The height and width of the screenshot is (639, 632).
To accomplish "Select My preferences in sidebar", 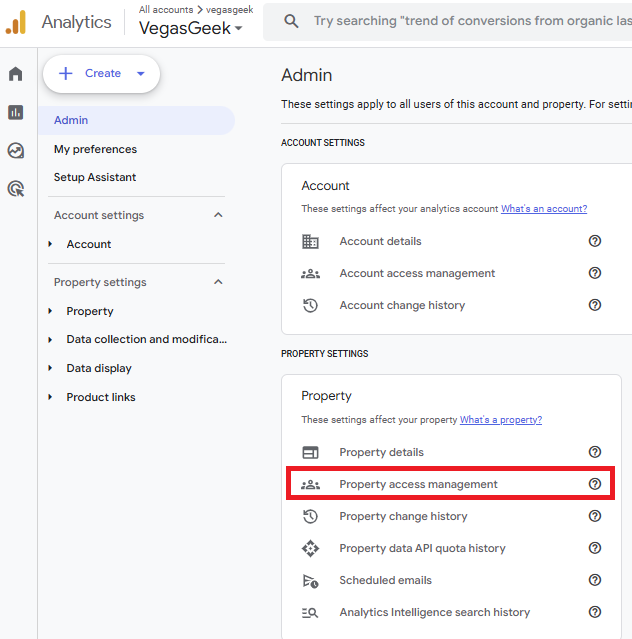I will [x=95, y=149].
